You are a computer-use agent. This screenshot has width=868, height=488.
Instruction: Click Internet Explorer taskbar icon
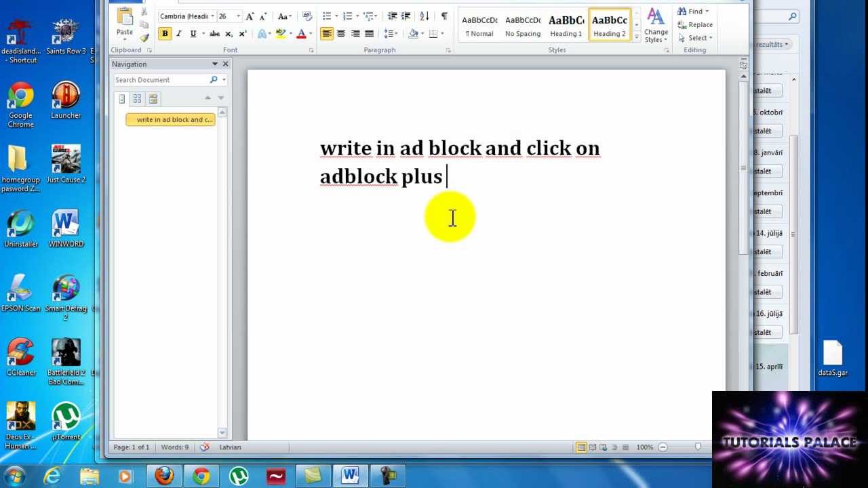point(52,476)
